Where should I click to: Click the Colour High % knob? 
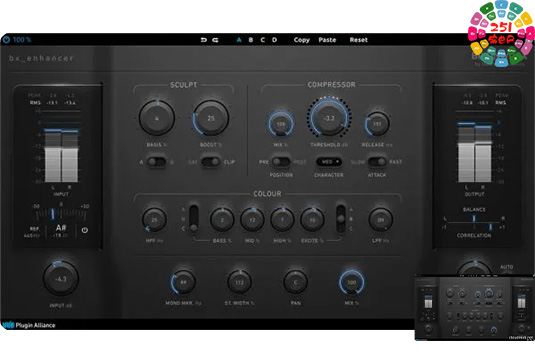pyautogui.click(x=282, y=220)
